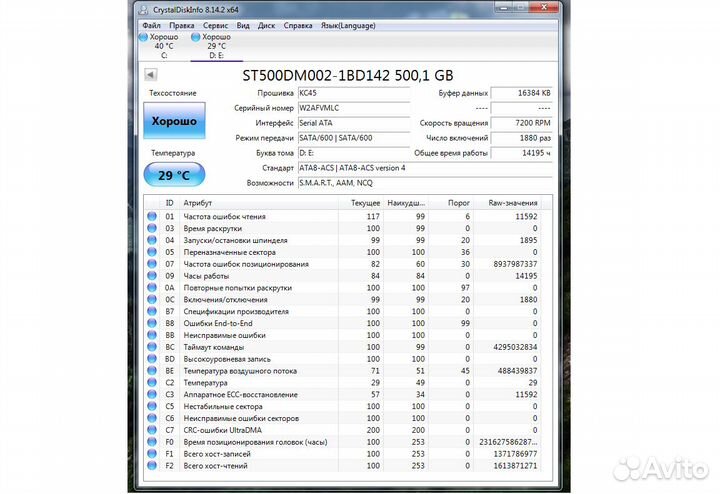Screen dimensions: 720x494
Task: Click the rotation rate field 7200 RPM
Action: click(x=521, y=123)
